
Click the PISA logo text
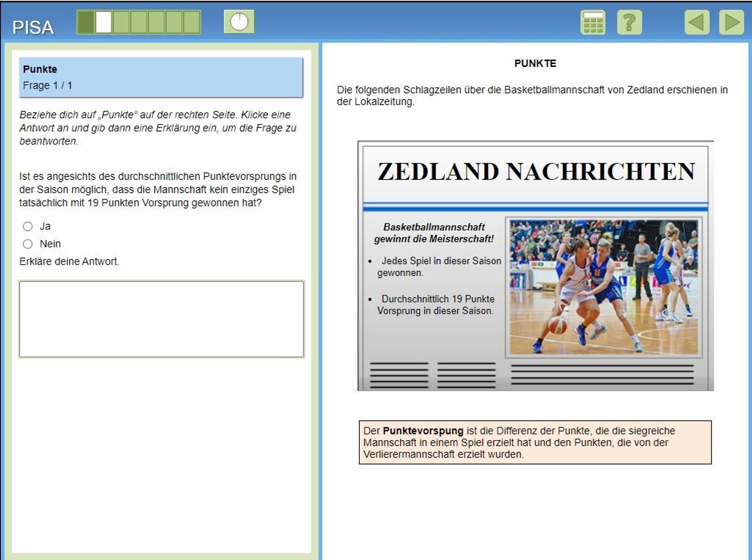tap(33, 27)
